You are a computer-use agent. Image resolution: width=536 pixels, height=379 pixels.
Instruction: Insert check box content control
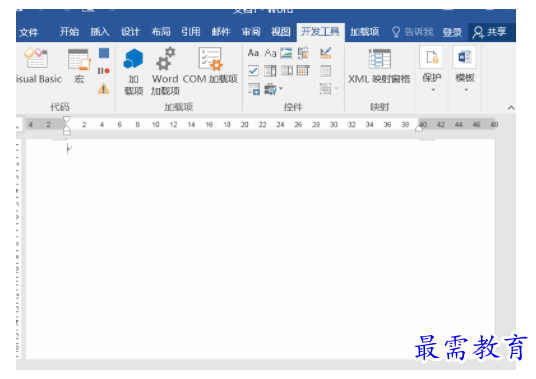[253, 71]
